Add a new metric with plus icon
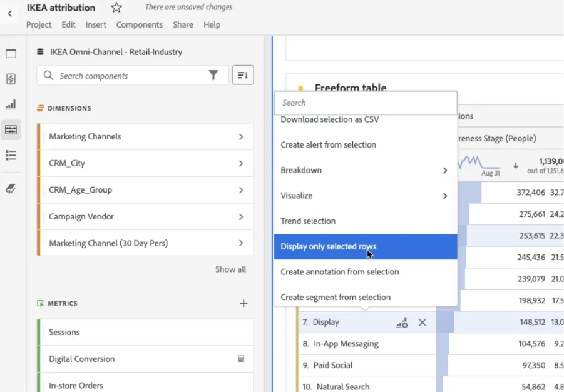 [x=244, y=304]
